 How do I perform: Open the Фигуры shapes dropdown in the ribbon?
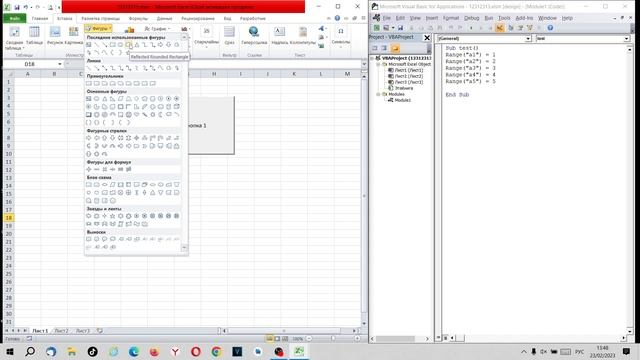click(98, 29)
